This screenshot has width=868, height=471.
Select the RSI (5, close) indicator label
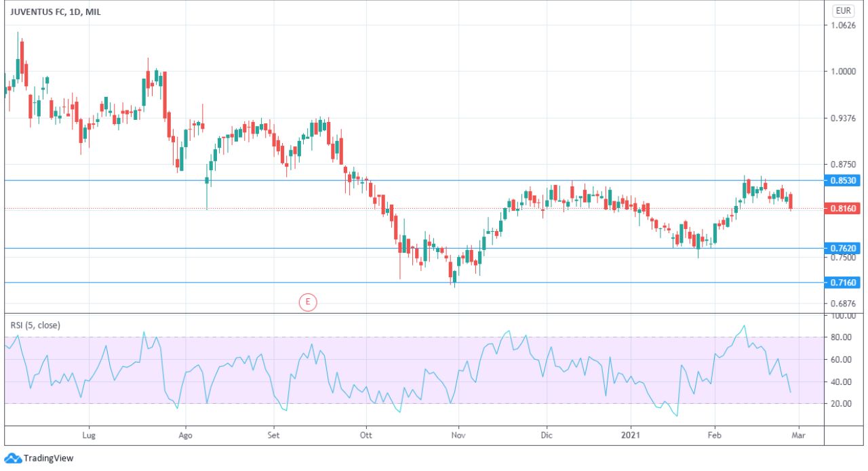pos(35,325)
